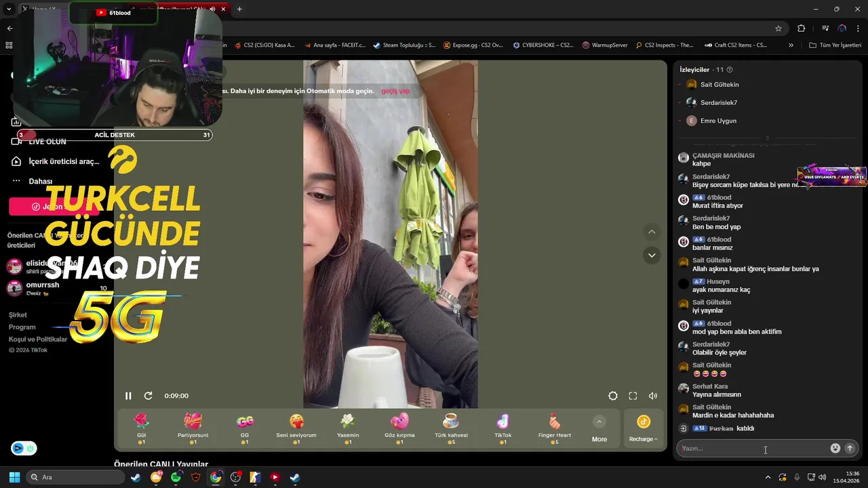Expand More gifts
Viewport: 868px width, 488px height.
pos(599,430)
